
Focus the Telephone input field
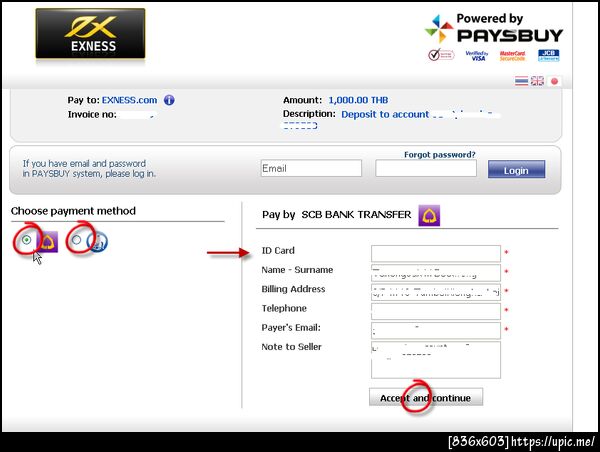coord(436,311)
